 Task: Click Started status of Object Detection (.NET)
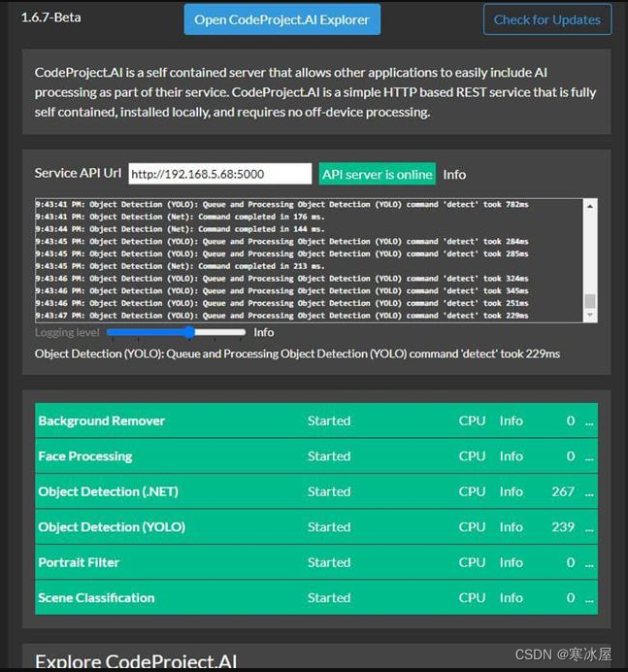point(329,491)
